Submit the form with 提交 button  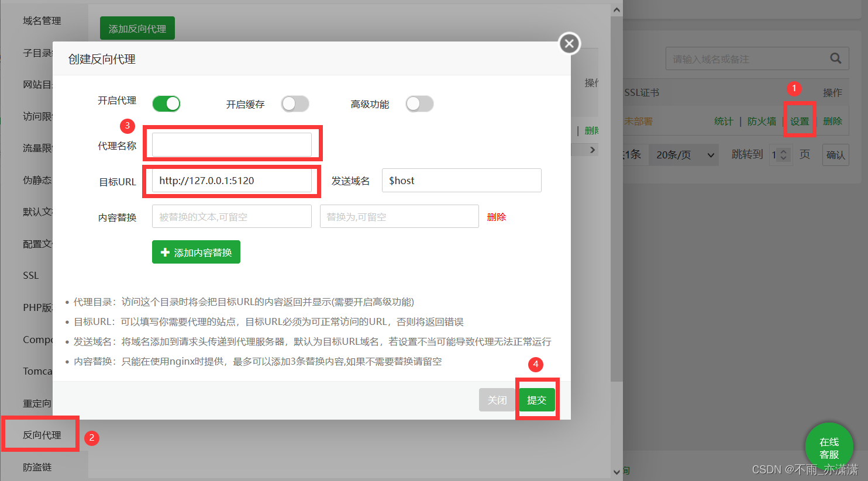(536, 400)
